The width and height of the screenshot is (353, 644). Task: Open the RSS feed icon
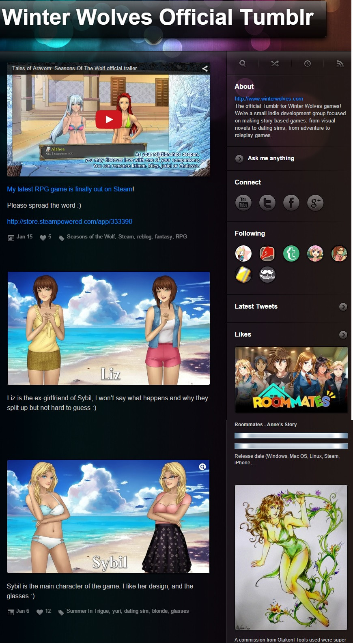(340, 63)
